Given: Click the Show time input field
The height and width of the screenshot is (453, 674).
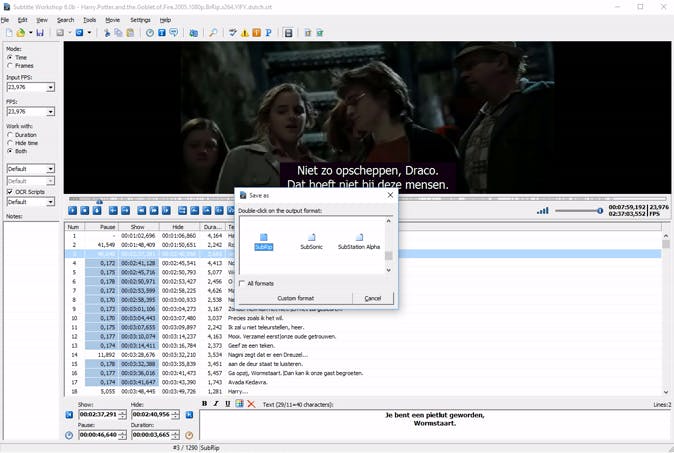Looking at the screenshot, I should click(x=98, y=415).
